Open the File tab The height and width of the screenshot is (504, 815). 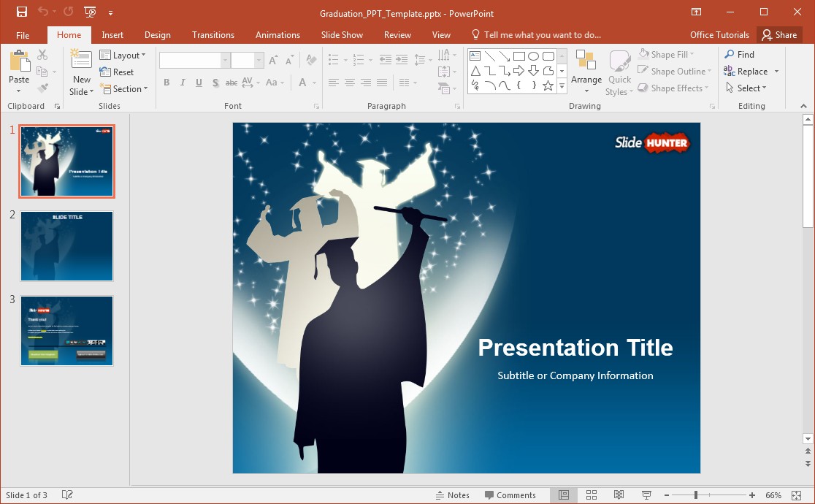click(23, 35)
